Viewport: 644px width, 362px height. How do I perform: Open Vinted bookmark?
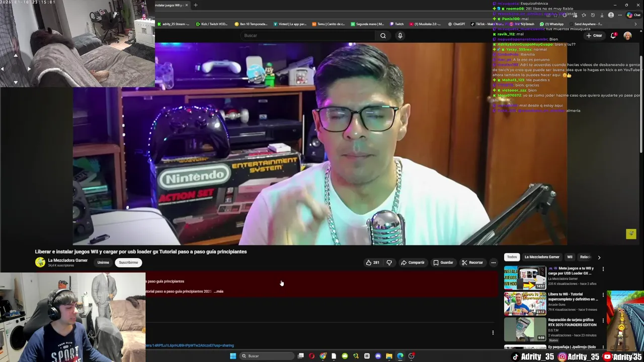click(290, 24)
